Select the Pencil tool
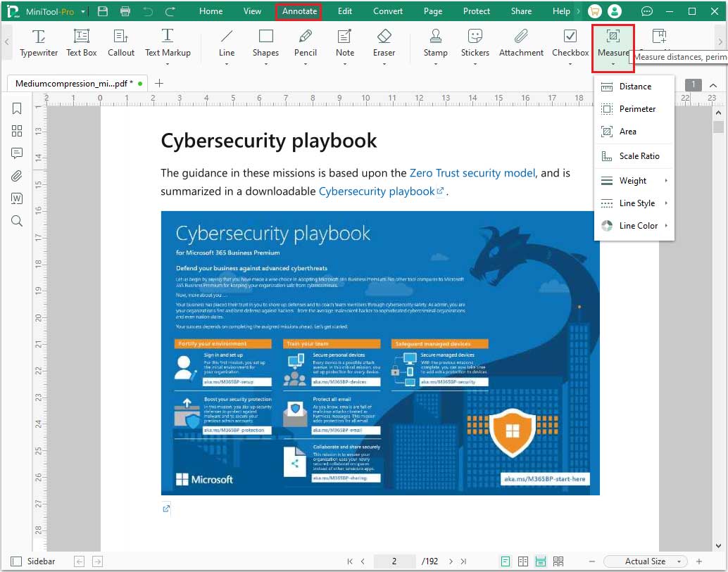Image resolution: width=728 pixels, height=572 pixels. tap(305, 46)
